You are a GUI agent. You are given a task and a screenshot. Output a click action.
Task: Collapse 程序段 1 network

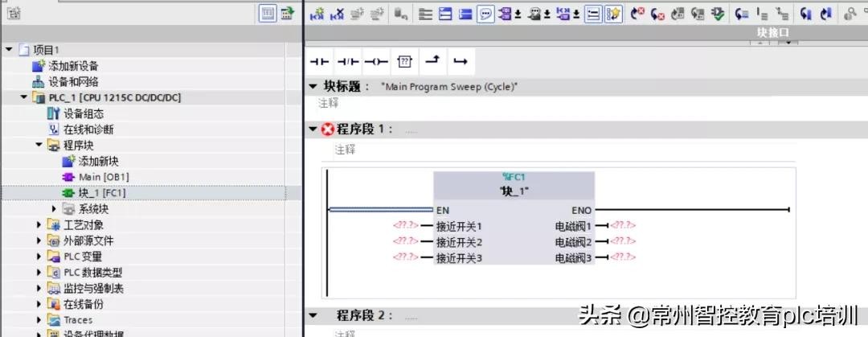(313, 129)
